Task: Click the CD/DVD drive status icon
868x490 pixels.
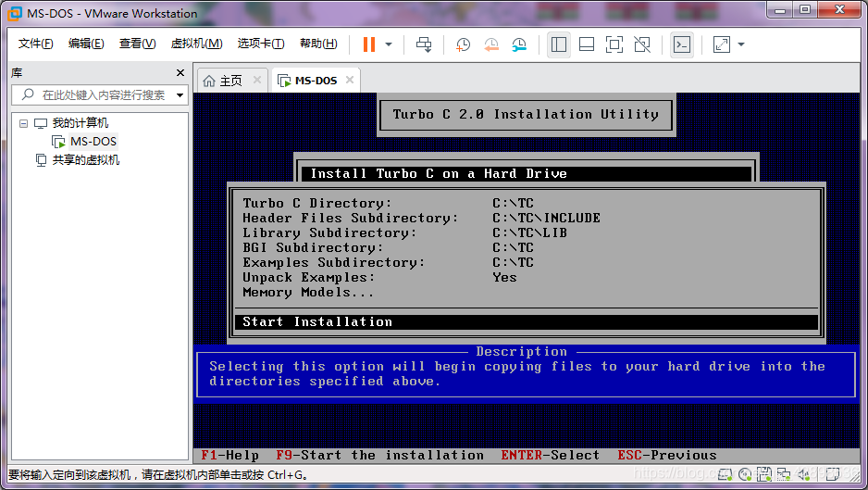Action: (x=745, y=474)
